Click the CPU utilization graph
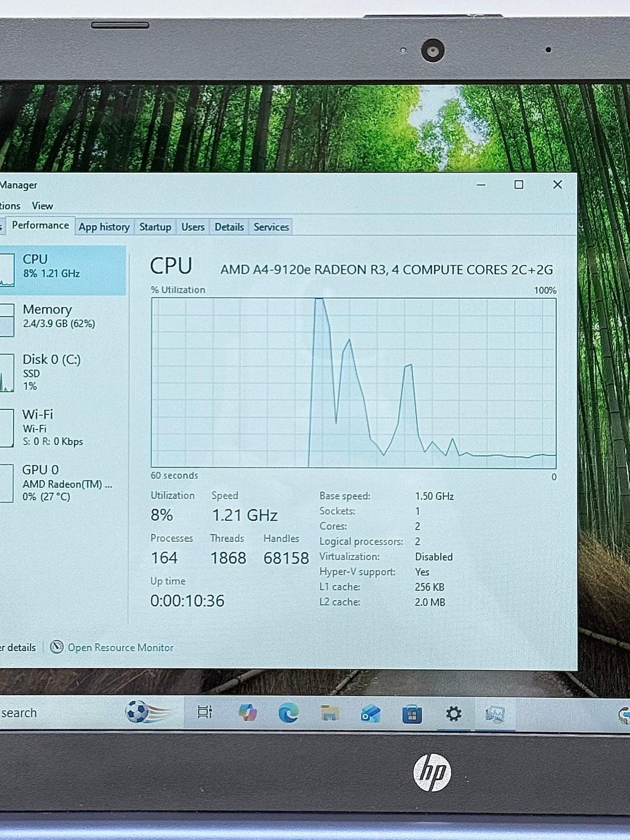The height and width of the screenshot is (840, 630). point(353,383)
